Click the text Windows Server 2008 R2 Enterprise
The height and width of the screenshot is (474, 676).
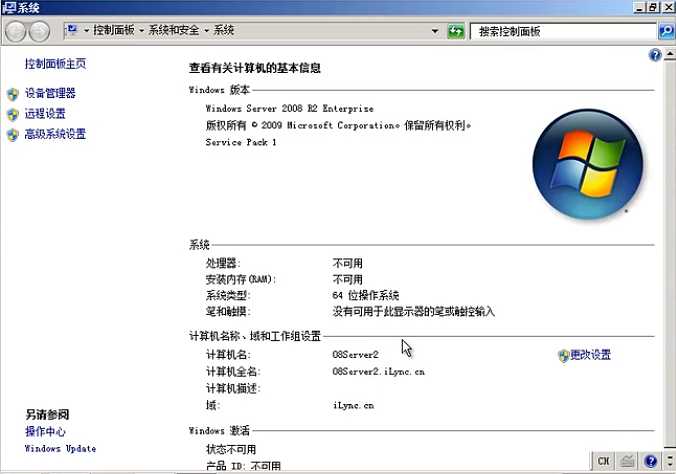click(289, 108)
